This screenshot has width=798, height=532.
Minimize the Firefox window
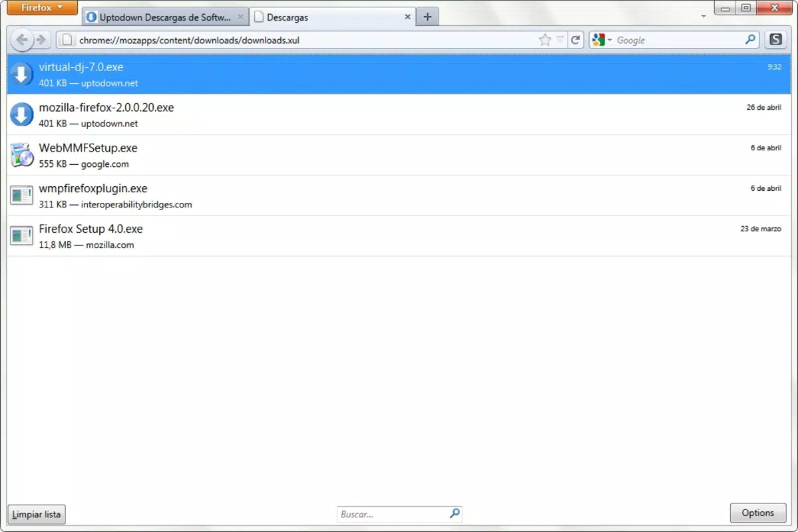click(x=725, y=8)
